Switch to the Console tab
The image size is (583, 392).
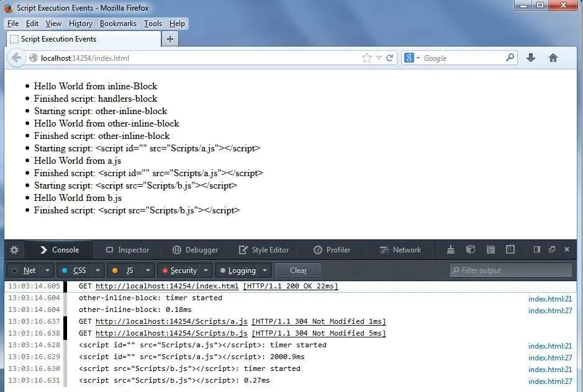click(59, 250)
